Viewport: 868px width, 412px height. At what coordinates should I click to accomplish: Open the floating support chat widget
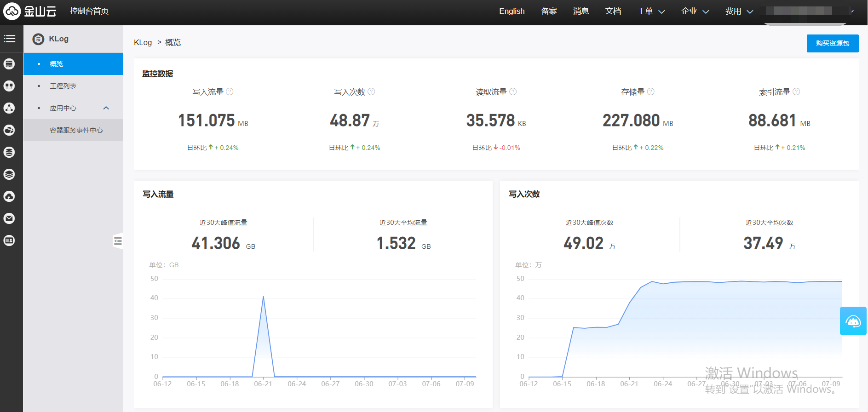(853, 321)
